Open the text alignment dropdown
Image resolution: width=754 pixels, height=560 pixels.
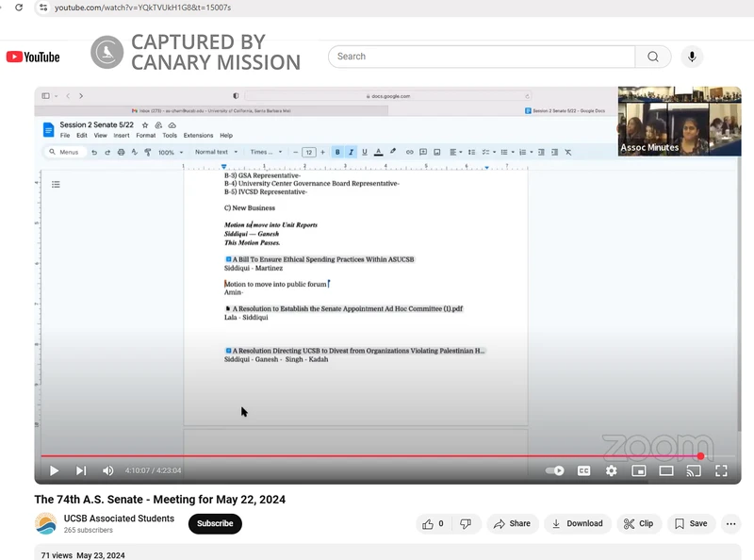(455, 152)
